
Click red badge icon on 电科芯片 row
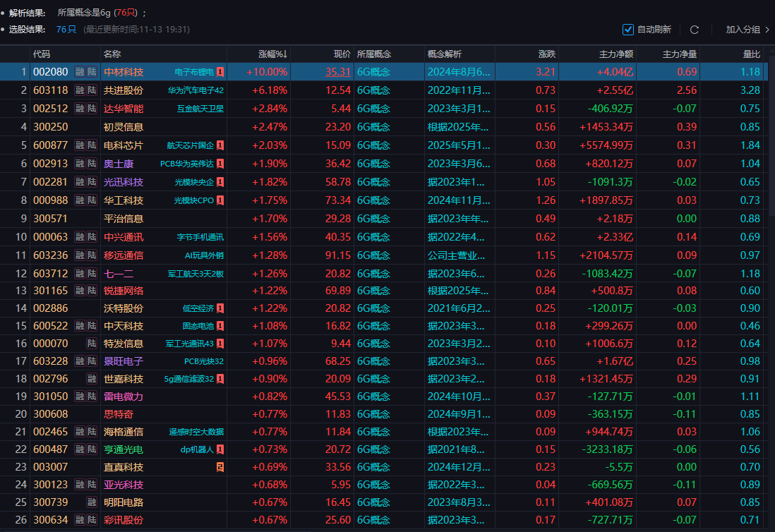[x=220, y=145]
